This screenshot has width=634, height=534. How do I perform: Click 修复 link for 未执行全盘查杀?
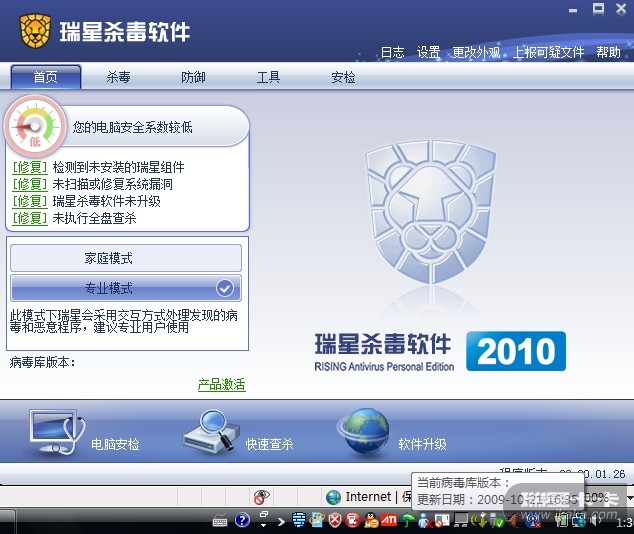(x=30, y=218)
